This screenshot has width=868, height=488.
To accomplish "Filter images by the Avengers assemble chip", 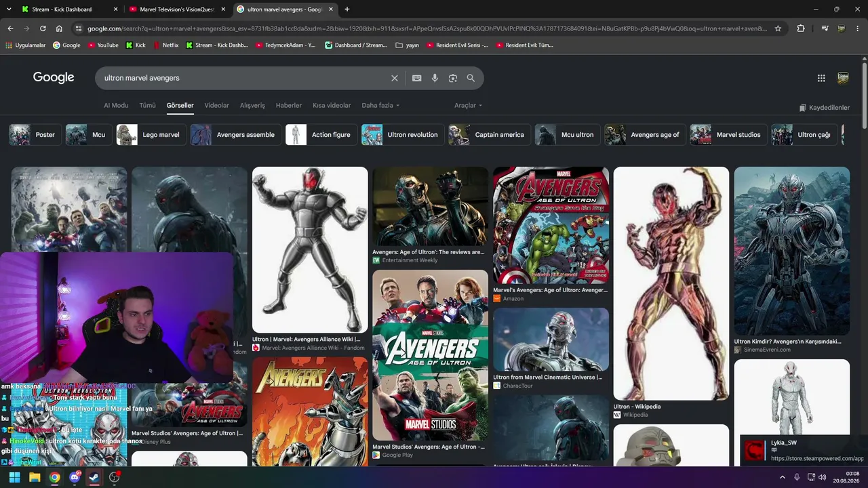I will coord(235,135).
